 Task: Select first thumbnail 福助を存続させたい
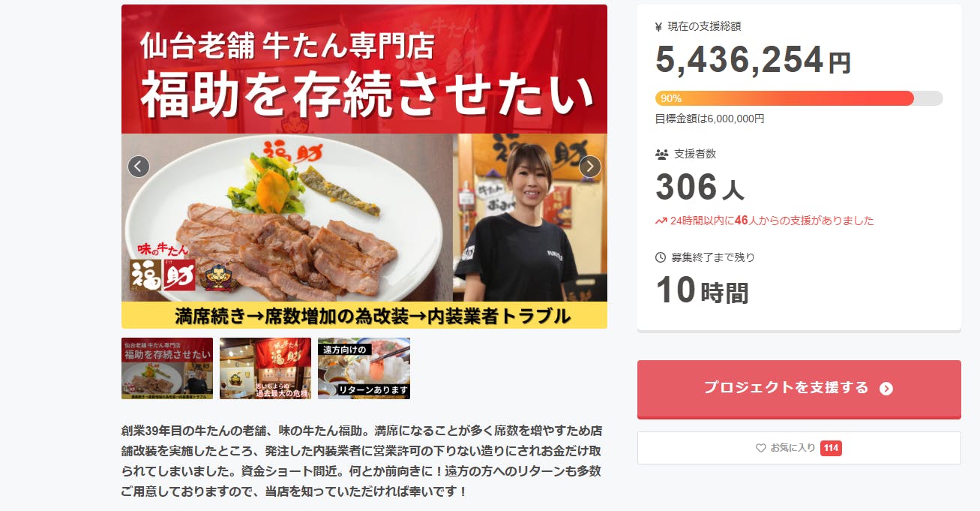pyautogui.click(x=167, y=368)
